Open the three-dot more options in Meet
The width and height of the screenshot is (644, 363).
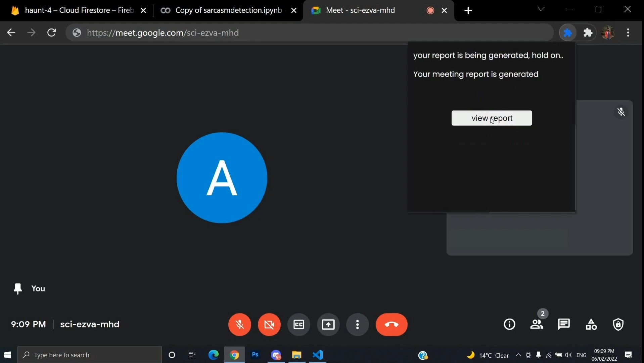click(x=358, y=325)
